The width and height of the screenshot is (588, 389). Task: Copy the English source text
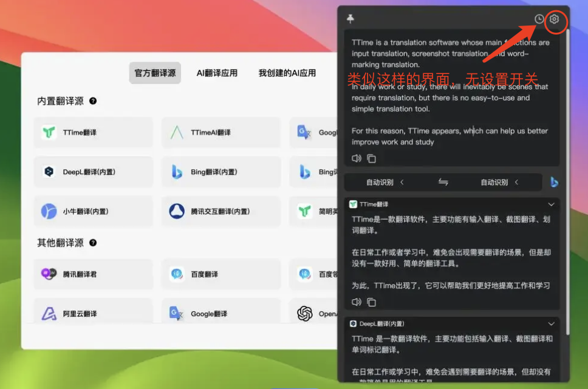coord(371,158)
